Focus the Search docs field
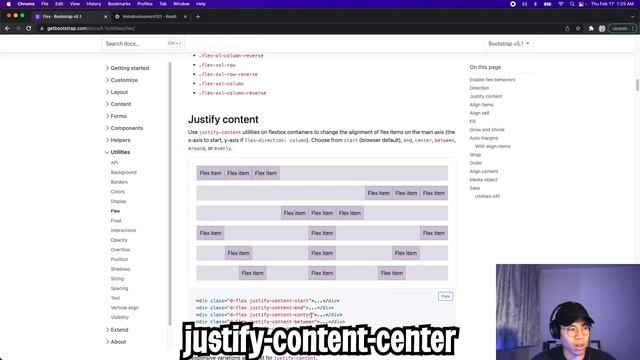This screenshot has width=640, height=360. pos(143,43)
